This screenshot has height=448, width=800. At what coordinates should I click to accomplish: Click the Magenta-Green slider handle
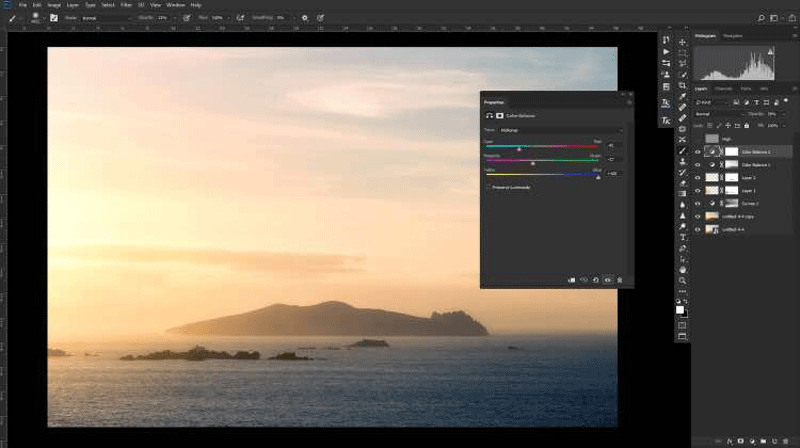pyautogui.click(x=533, y=163)
